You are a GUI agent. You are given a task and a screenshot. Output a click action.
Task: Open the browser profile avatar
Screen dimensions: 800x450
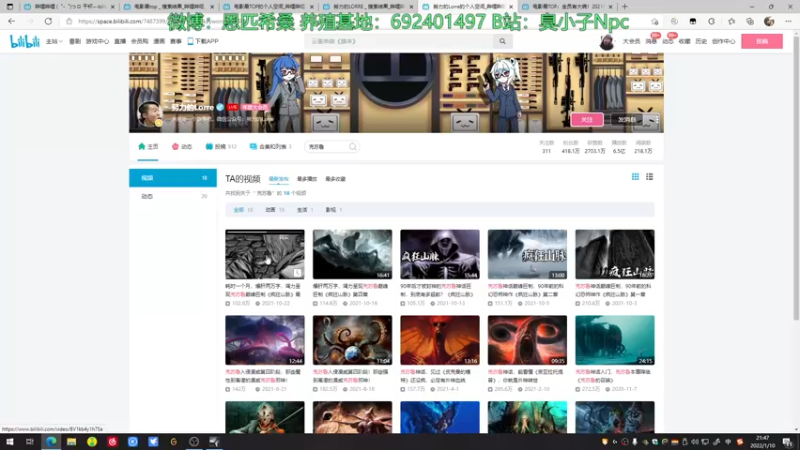769,21
